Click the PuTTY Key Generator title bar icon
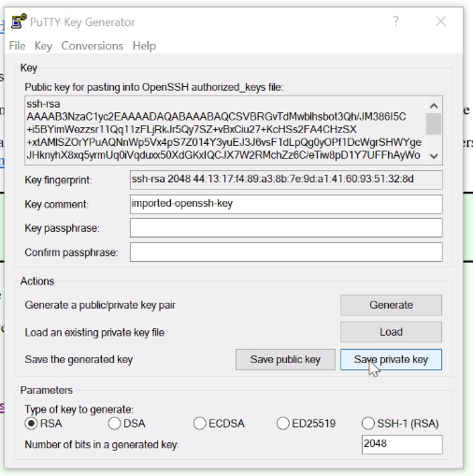The height and width of the screenshot is (476, 473). pos(19,22)
